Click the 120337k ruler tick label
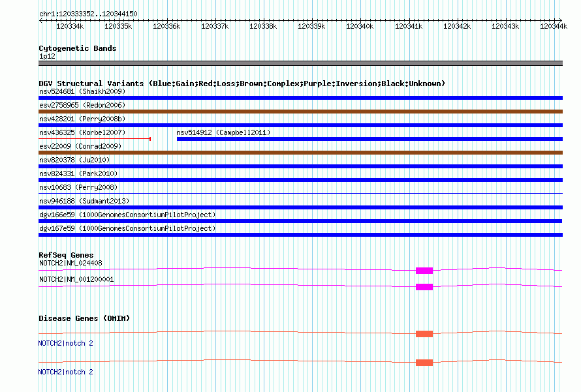This screenshot has height=392, width=581. (x=215, y=26)
